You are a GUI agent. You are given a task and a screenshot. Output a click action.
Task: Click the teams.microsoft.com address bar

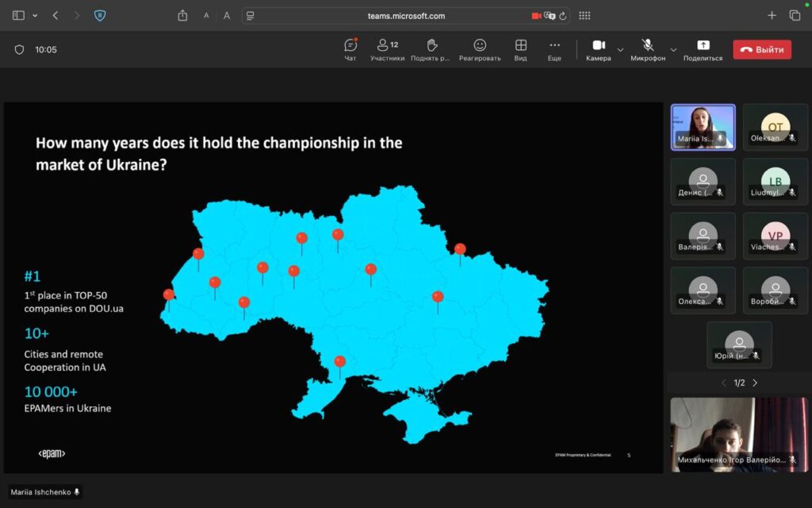pos(406,16)
